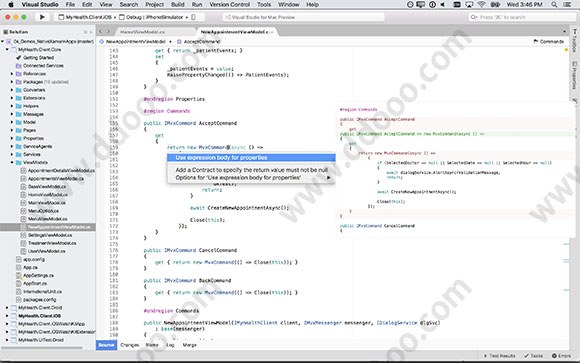Expand the References folder
The height and width of the screenshot is (363, 580).
pos(12,74)
